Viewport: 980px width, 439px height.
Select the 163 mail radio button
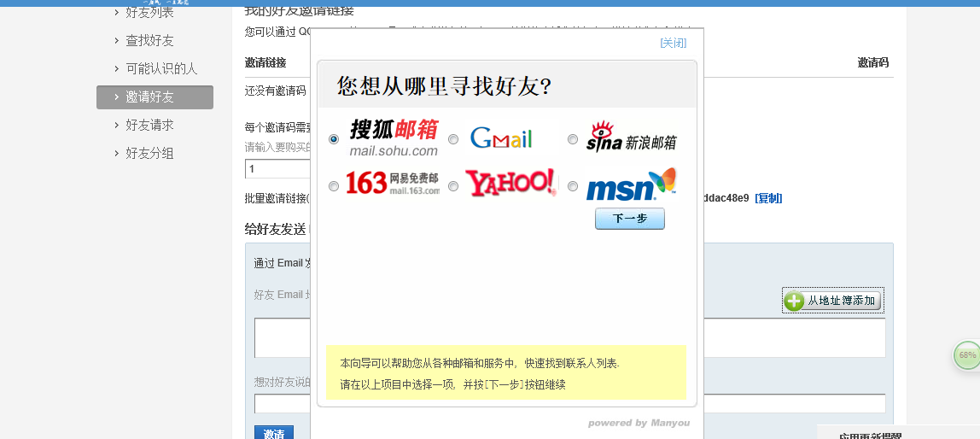[x=334, y=185]
